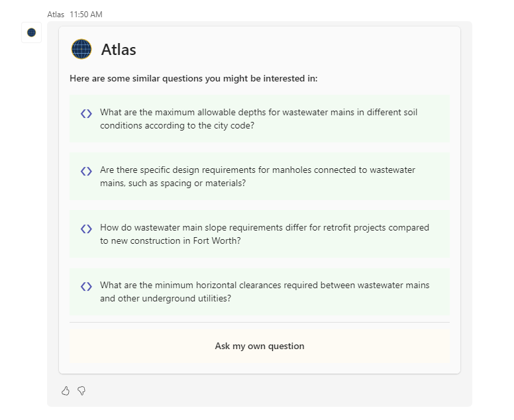Pick the Fort Worth retrofit slope question

click(x=259, y=234)
